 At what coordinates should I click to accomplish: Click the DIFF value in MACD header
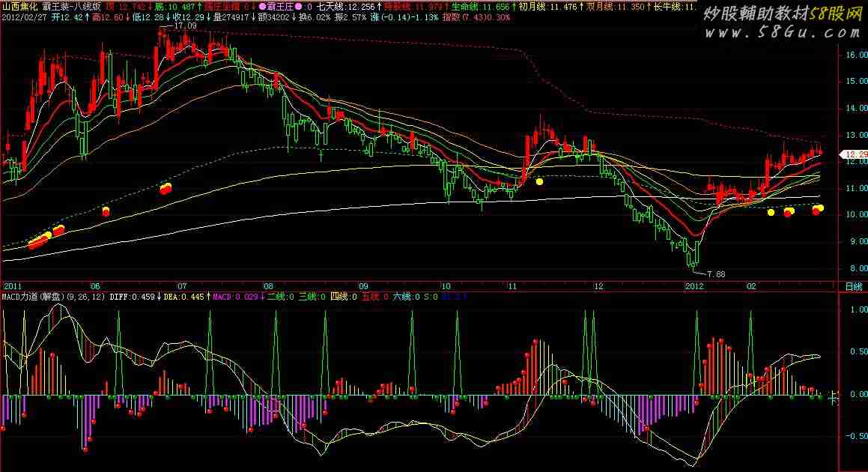pyautogui.click(x=132, y=297)
